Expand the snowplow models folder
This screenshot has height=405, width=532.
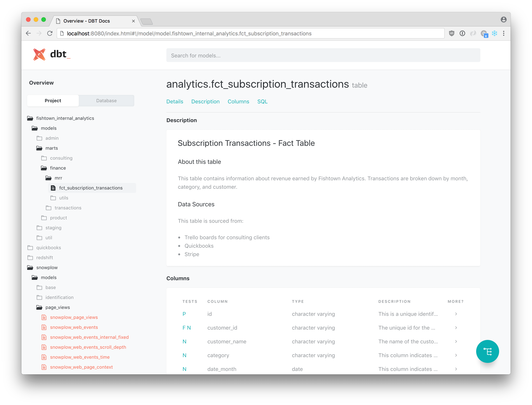(48, 277)
